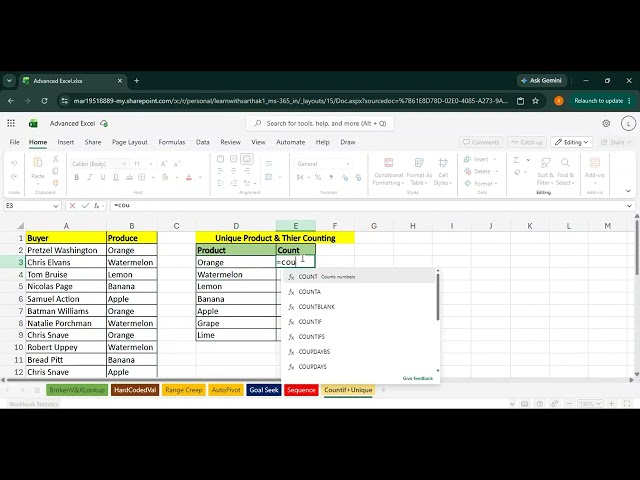Switch to the Data ribbon tab
Screen dimensions: 640x480
pos(202,142)
